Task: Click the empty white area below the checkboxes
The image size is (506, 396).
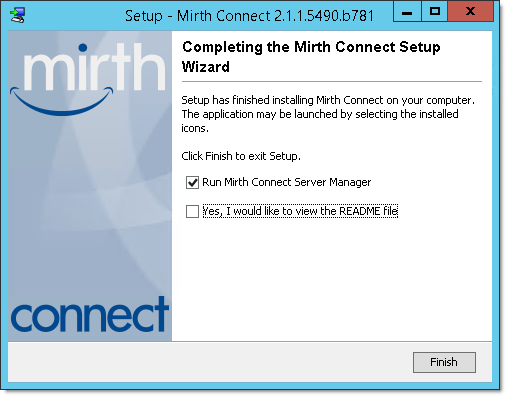Action: tap(332, 280)
